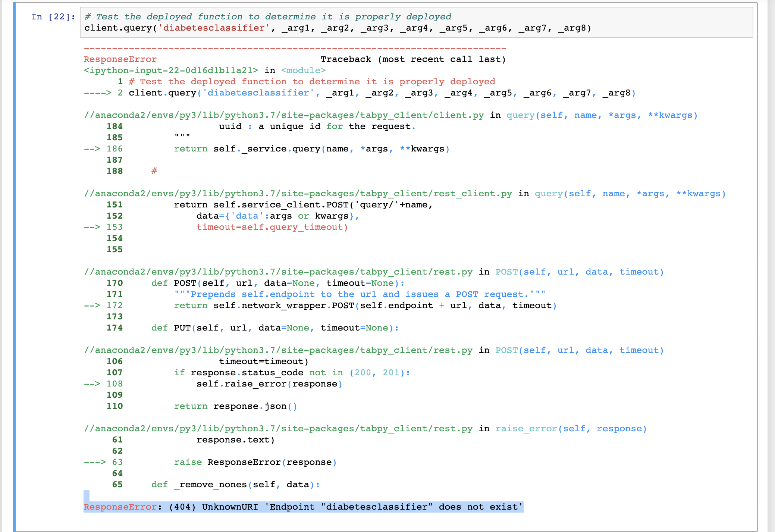Click line 153 timeout=self.query_timeout
This screenshot has height=532, width=775.
[x=272, y=227]
